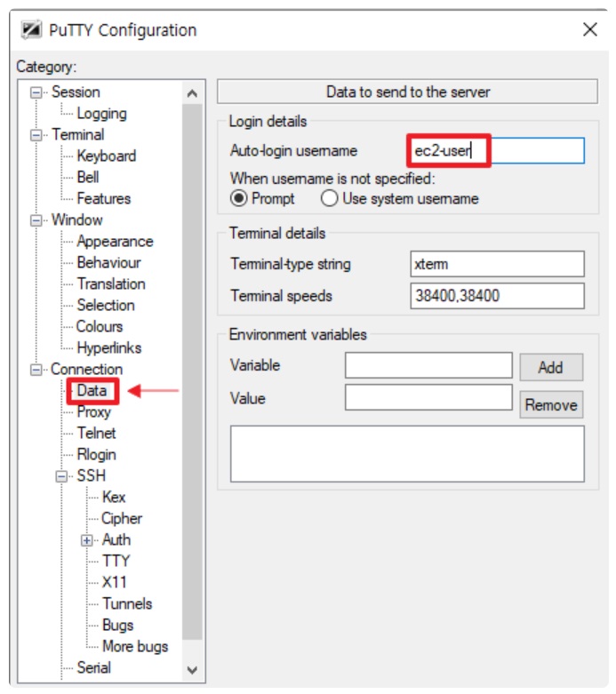Open the Auth category
Image resolution: width=616 pixels, height=694 pixels.
click(x=116, y=540)
